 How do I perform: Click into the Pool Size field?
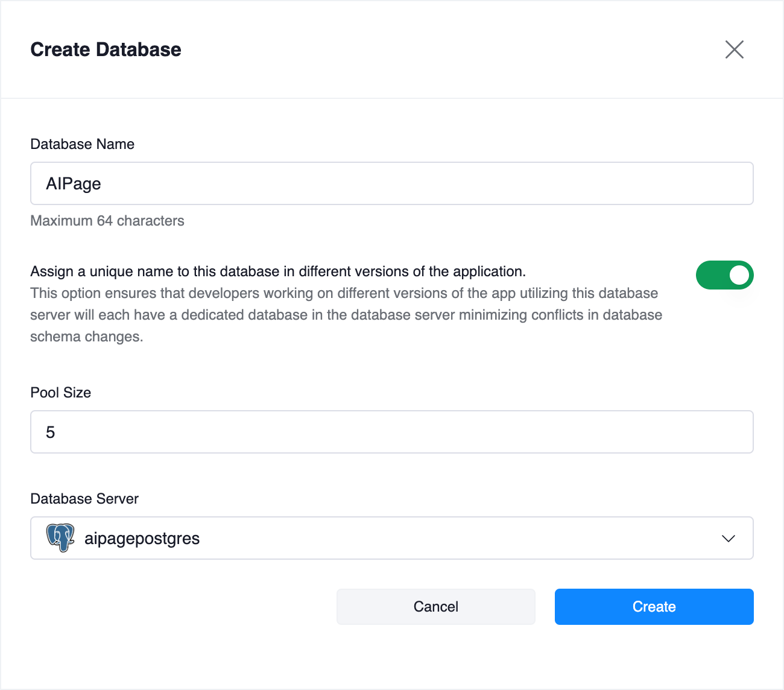tap(392, 432)
